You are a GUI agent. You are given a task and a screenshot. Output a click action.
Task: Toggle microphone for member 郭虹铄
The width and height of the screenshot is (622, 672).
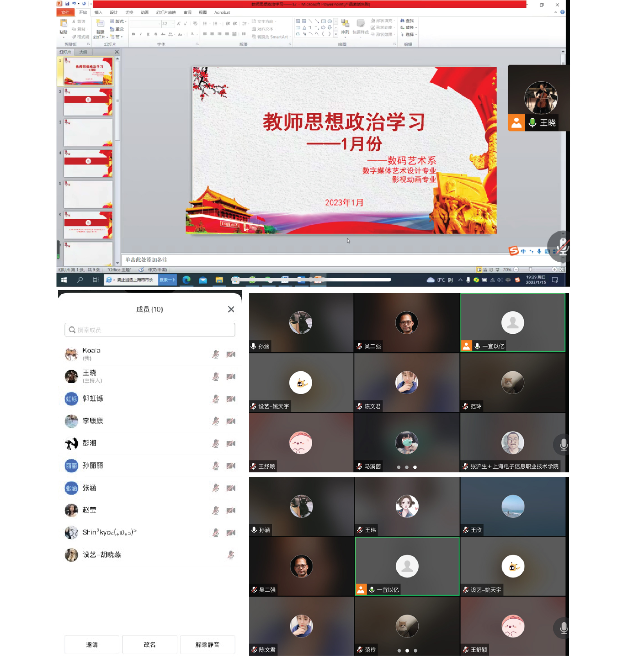(216, 399)
